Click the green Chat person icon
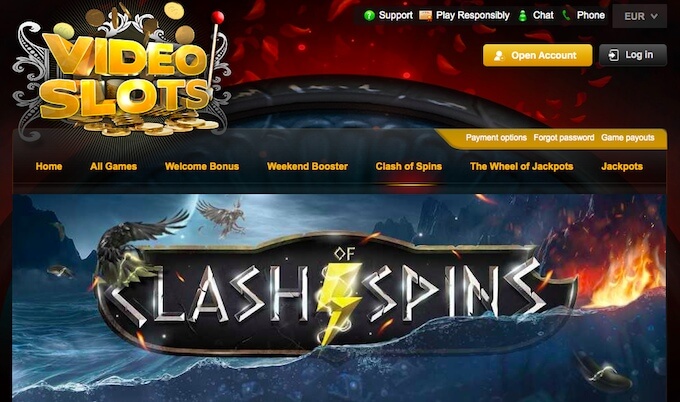This screenshot has height=402, width=680. [x=523, y=16]
